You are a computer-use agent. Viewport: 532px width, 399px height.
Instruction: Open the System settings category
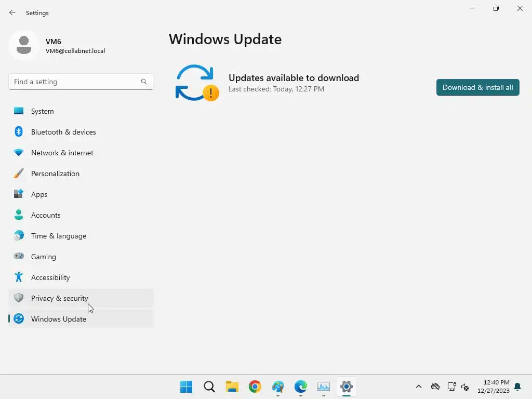[81, 111]
